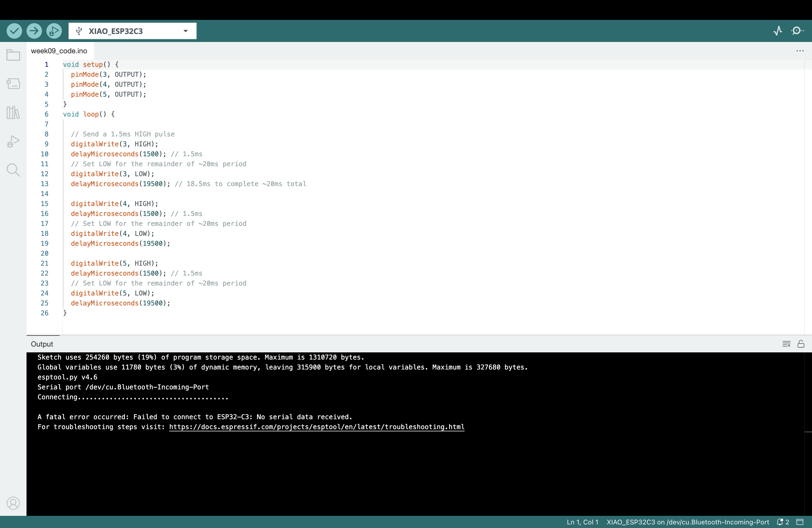Open the espressif troubleshooting link
812x528 pixels.
click(316, 427)
